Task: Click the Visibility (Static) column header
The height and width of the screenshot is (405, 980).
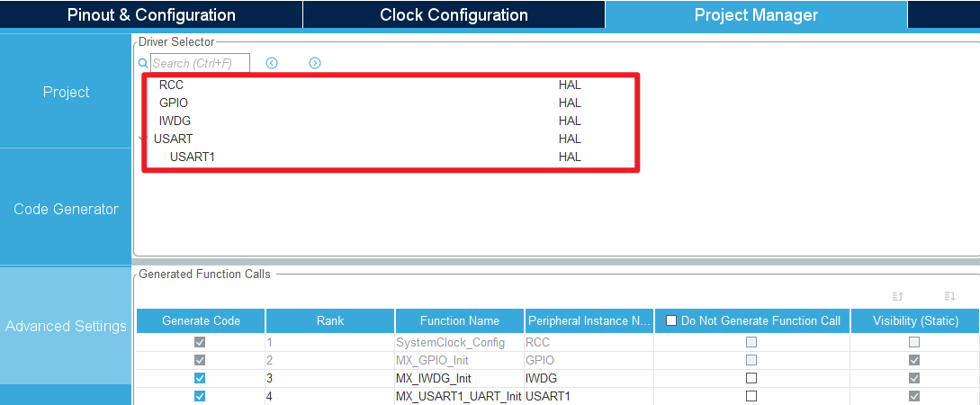Action: (x=915, y=320)
